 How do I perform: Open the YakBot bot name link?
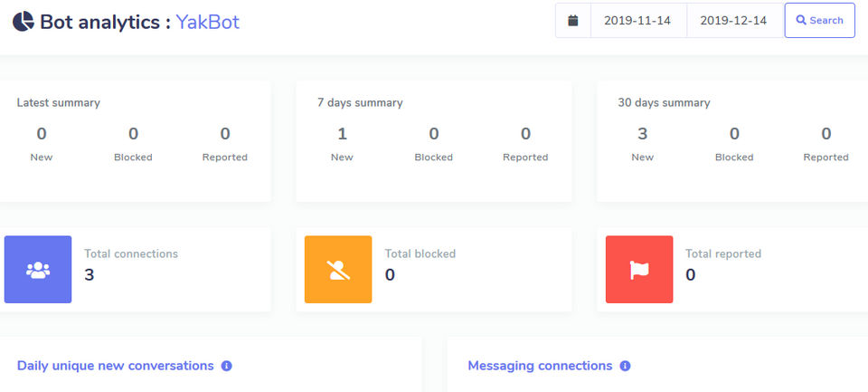point(208,22)
